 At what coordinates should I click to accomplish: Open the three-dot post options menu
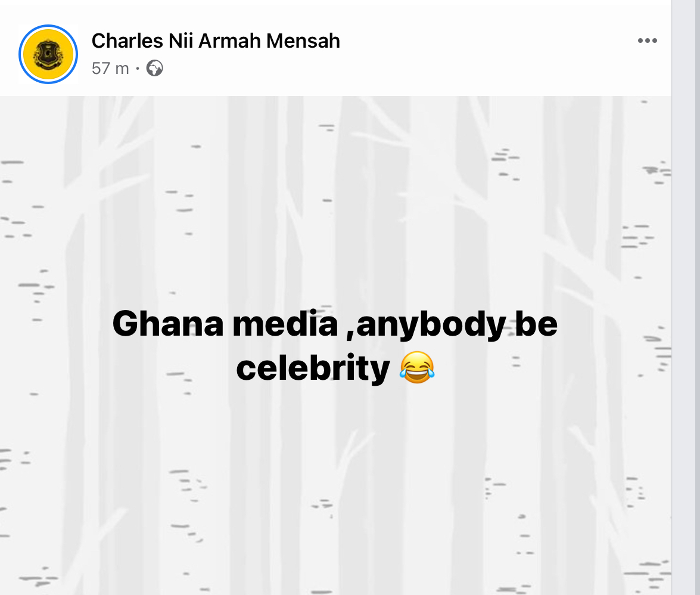(x=647, y=41)
